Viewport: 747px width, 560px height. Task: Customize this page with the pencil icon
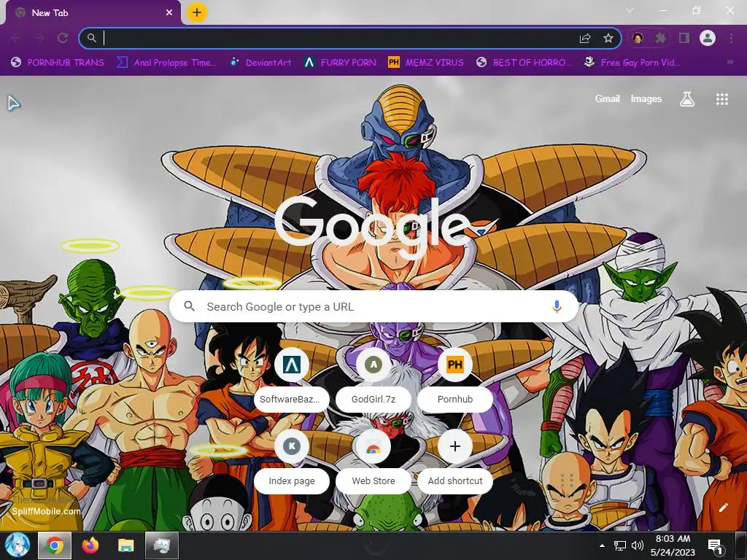pyautogui.click(x=723, y=507)
